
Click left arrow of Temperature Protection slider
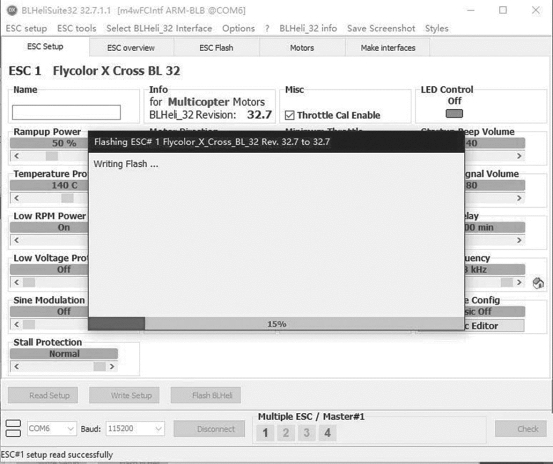(17, 198)
